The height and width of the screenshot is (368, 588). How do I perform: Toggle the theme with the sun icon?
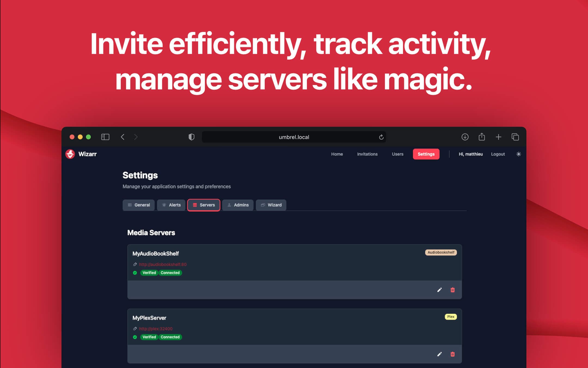tap(519, 154)
